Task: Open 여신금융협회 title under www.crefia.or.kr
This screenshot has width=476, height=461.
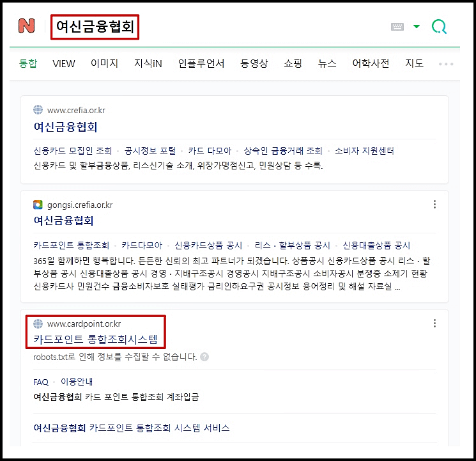Action: (66, 127)
